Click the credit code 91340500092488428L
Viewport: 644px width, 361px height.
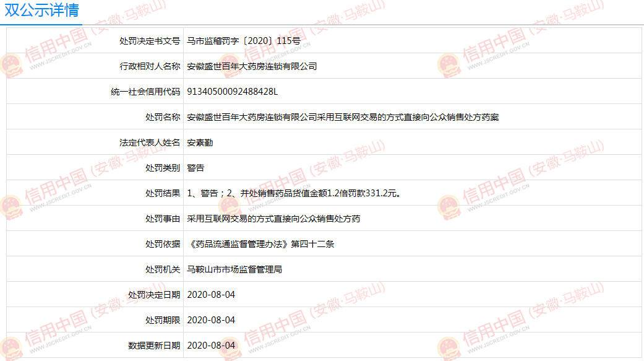pos(233,92)
